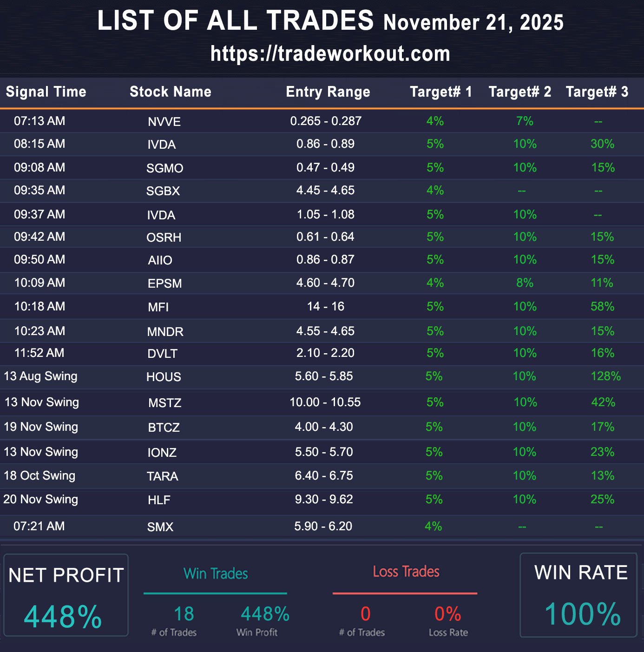The image size is (644, 652).
Task: Select the Signal Time column header
Action: click(x=46, y=92)
